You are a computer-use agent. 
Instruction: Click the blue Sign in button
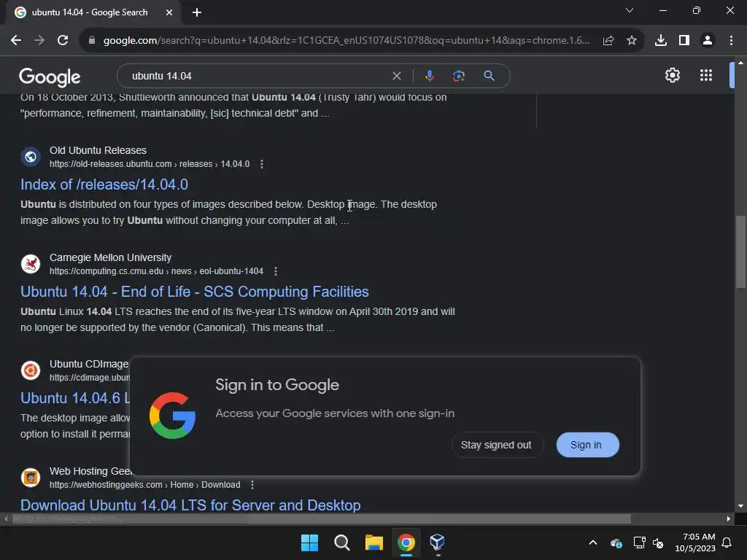coord(587,445)
